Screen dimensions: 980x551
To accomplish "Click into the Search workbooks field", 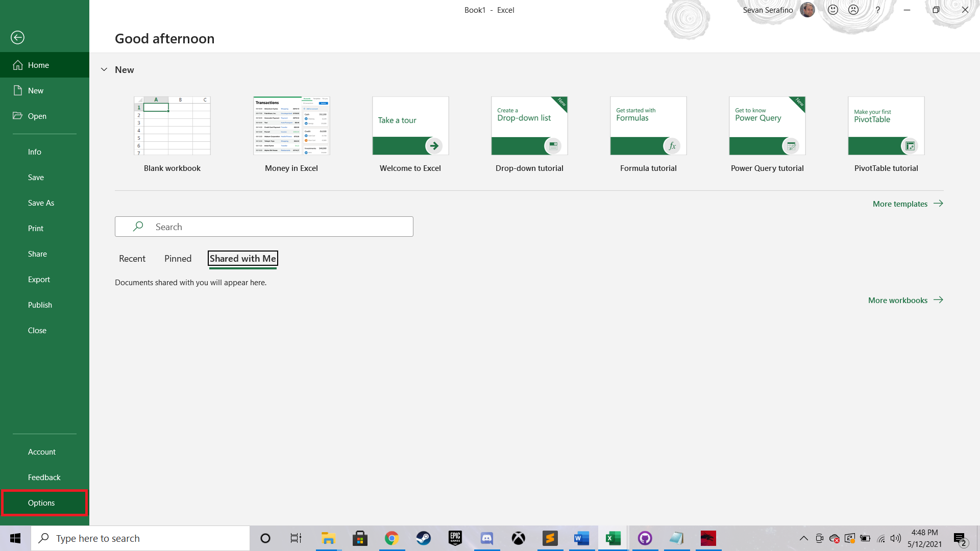I will point(264,227).
